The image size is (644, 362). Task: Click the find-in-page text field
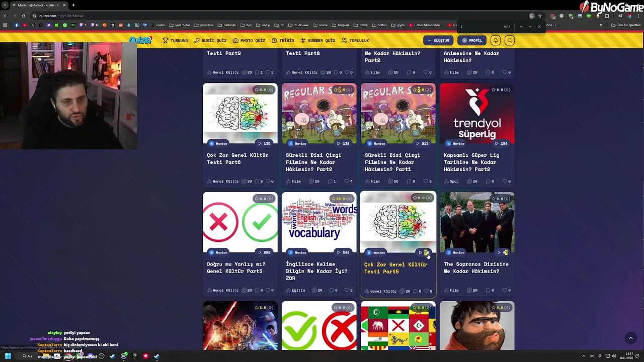(480, 27)
